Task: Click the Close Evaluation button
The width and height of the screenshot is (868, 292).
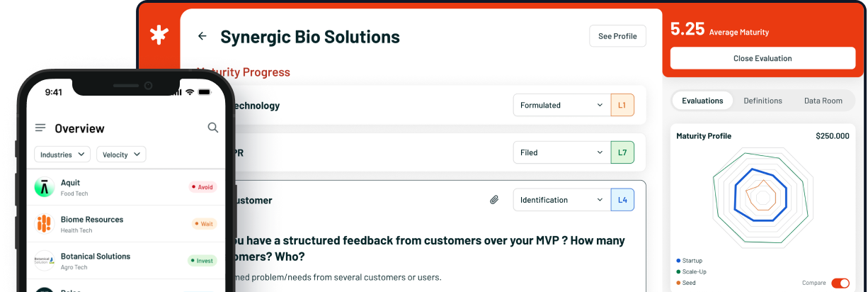Action: click(x=763, y=58)
